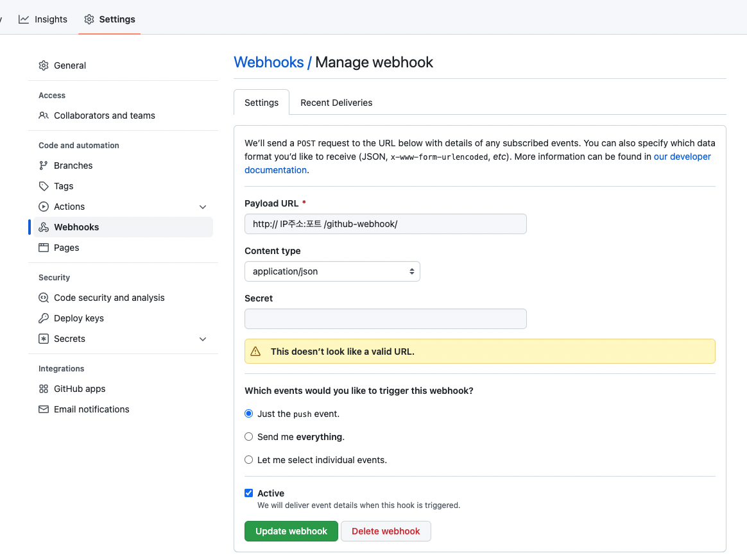747x560 pixels.
Task: Select the webhook Settings tab
Action: (x=262, y=103)
